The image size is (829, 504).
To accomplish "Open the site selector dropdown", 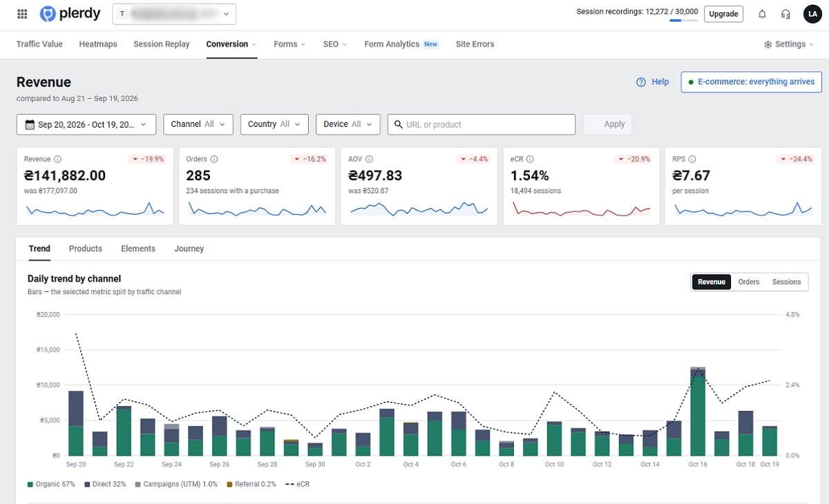I will coord(174,14).
